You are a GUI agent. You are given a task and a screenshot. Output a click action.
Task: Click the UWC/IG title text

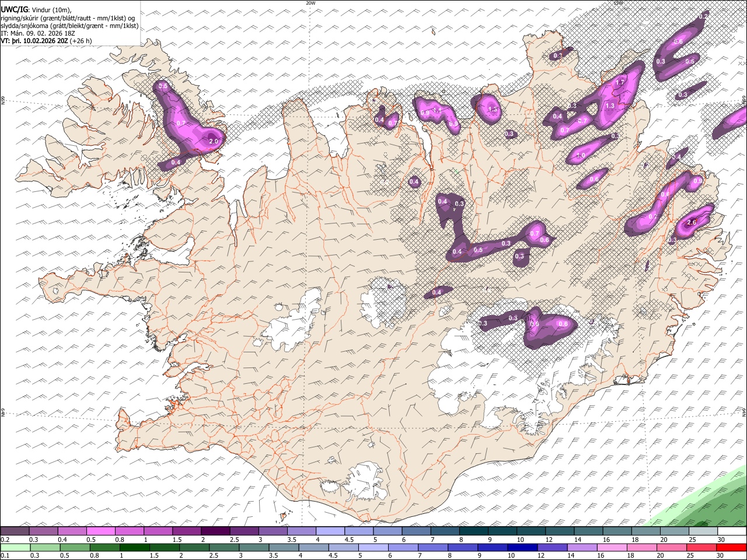click(x=13, y=9)
